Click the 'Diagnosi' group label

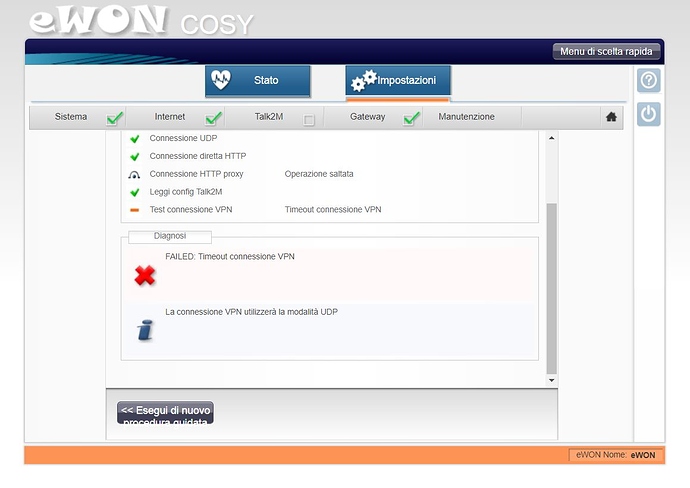pos(170,236)
